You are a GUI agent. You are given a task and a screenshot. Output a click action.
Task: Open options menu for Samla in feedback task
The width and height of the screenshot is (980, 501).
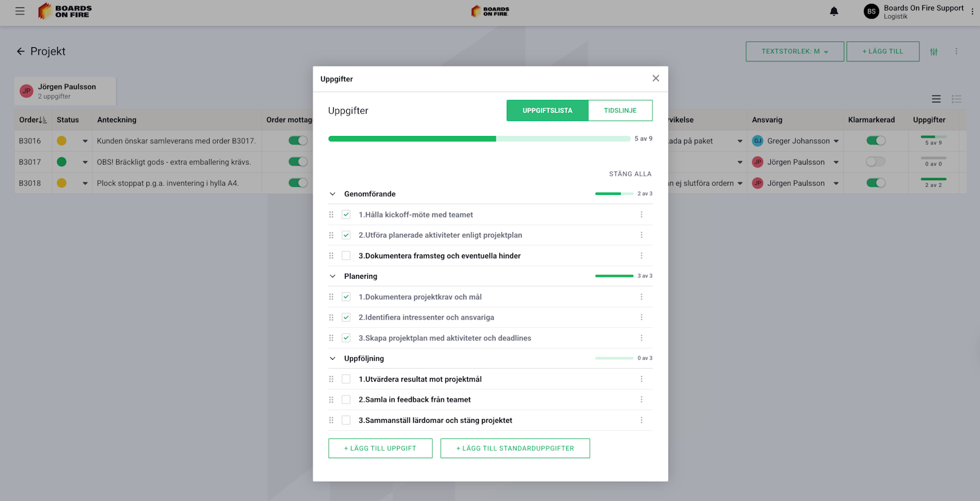[x=641, y=400]
